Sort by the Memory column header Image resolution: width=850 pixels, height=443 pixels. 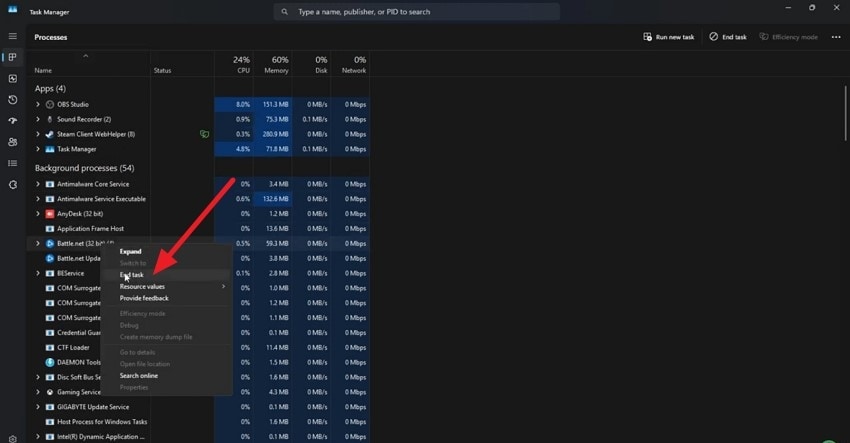coord(273,64)
